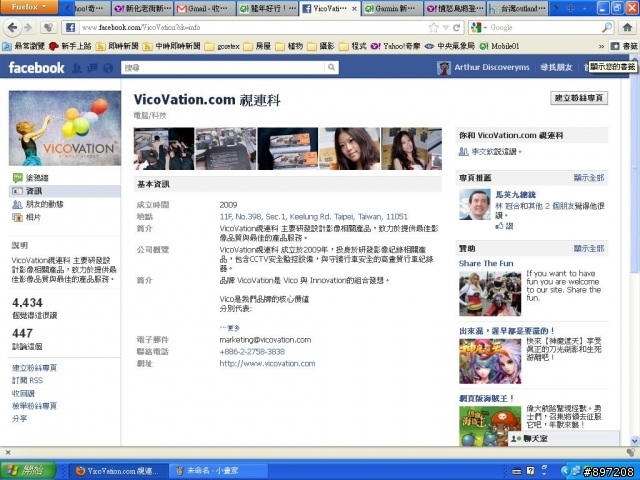
Task: Click the facebook logo
Action: pyautogui.click(x=36, y=68)
